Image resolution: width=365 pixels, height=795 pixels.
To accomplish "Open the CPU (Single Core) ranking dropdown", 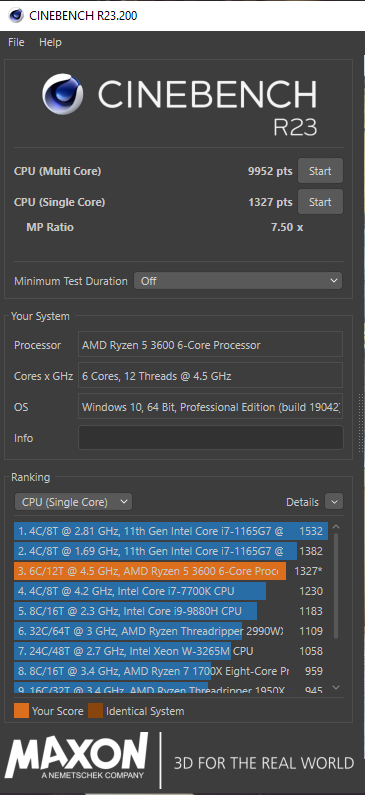I will (x=73, y=502).
